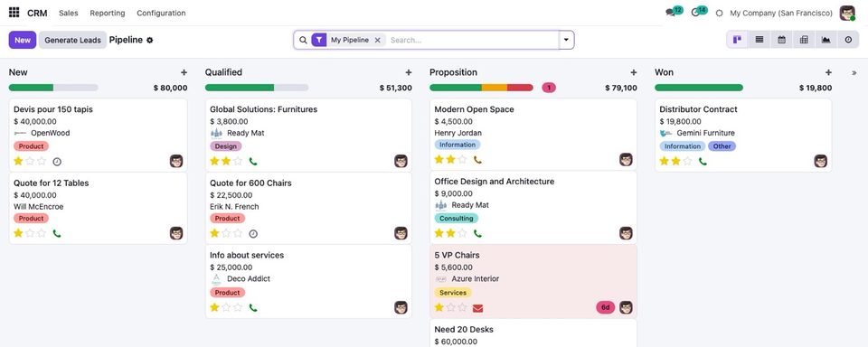Switch to Activity view
Viewport: 868px width, 347px height.
coord(848,40)
